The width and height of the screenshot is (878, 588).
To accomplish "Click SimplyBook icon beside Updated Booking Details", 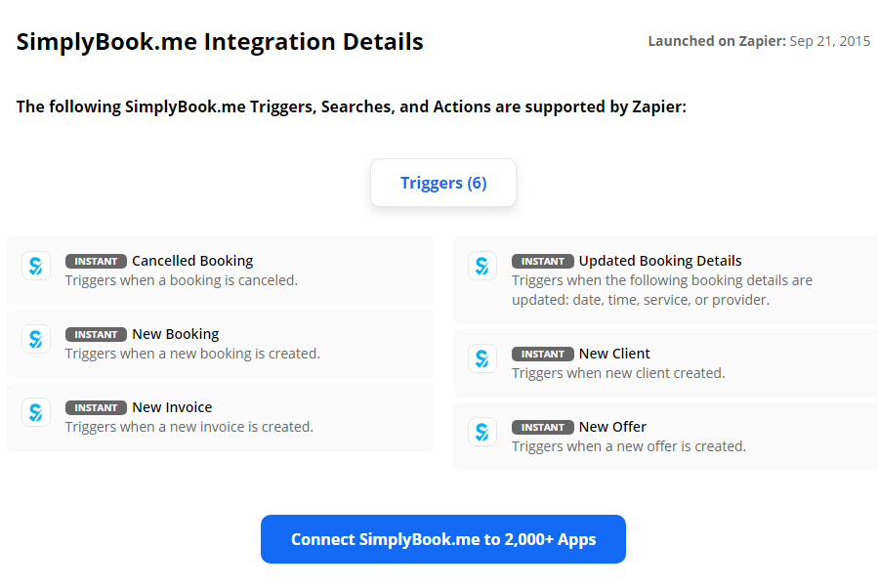I will (x=482, y=266).
